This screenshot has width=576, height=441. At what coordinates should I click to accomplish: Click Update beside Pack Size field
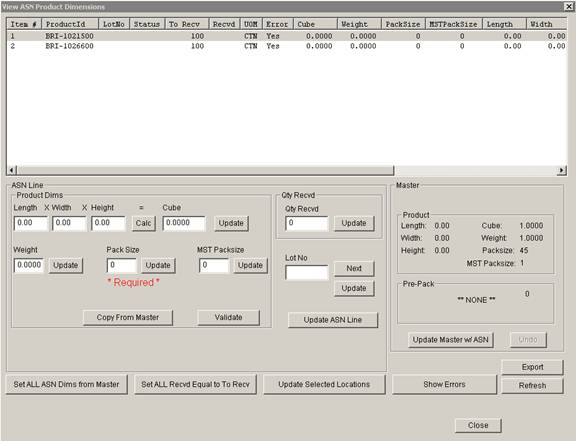(x=158, y=265)
